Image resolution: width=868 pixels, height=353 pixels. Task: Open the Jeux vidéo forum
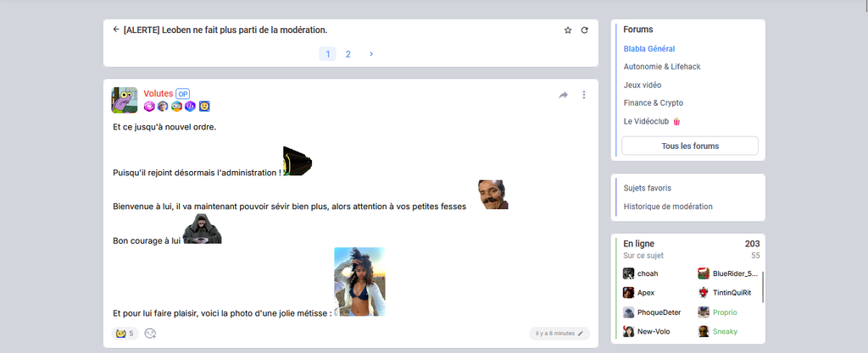642,85
